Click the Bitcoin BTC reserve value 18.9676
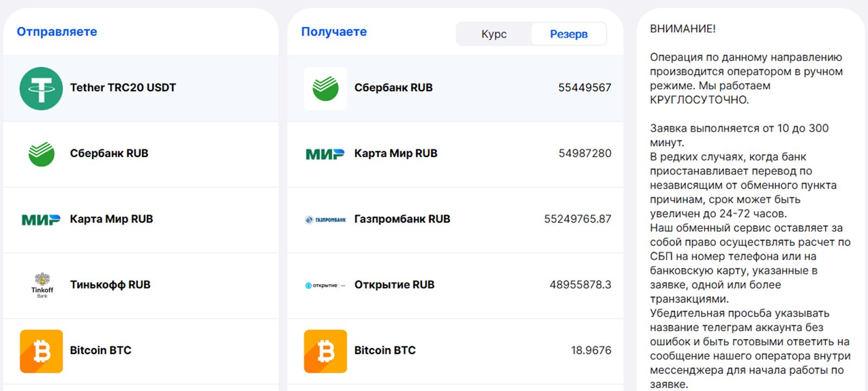This screenshot has width=868, height=391. click(x=591, y=351)
